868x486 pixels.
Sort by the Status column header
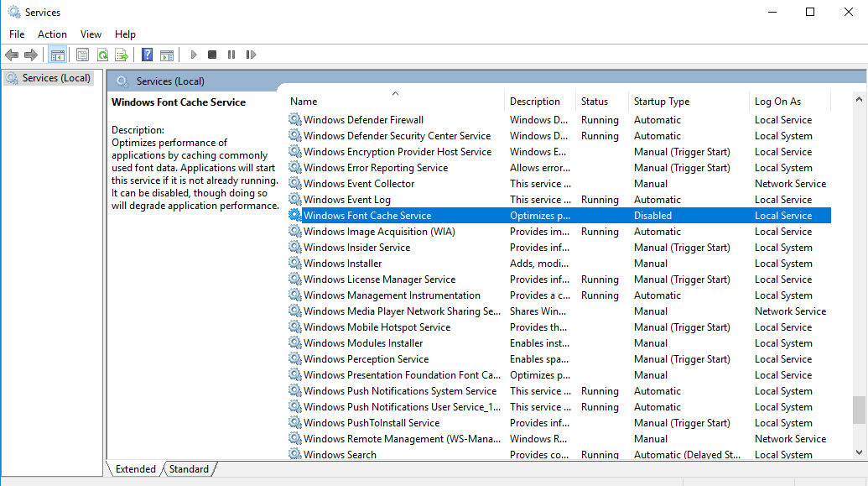(602, 102)
